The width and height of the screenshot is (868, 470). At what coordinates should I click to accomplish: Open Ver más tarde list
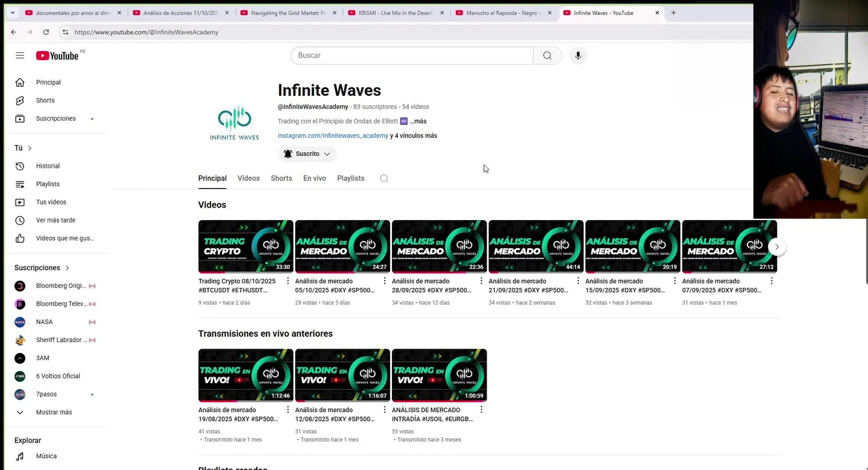[x=56, y=220]
